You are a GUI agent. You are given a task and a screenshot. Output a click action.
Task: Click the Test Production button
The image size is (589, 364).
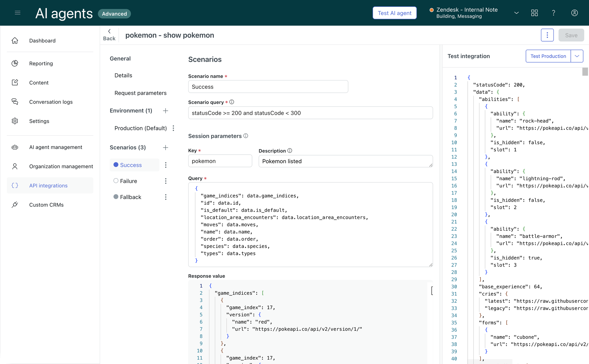pos(548,56)
